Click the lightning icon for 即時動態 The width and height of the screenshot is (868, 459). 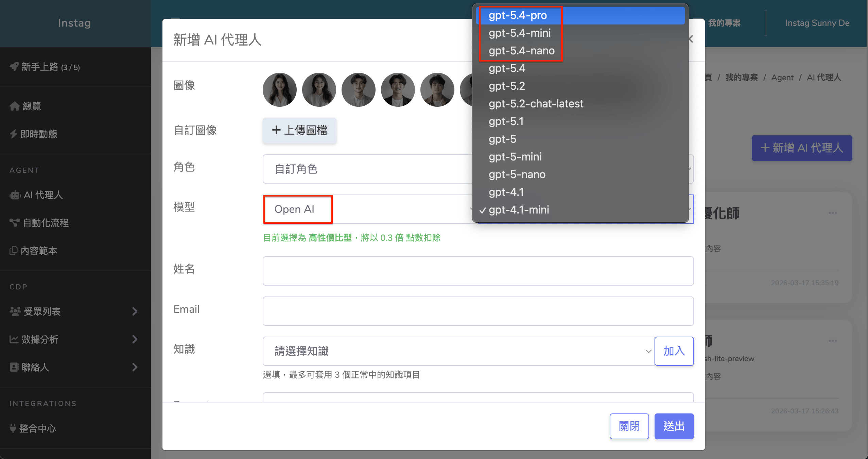[x=14, y=134]
